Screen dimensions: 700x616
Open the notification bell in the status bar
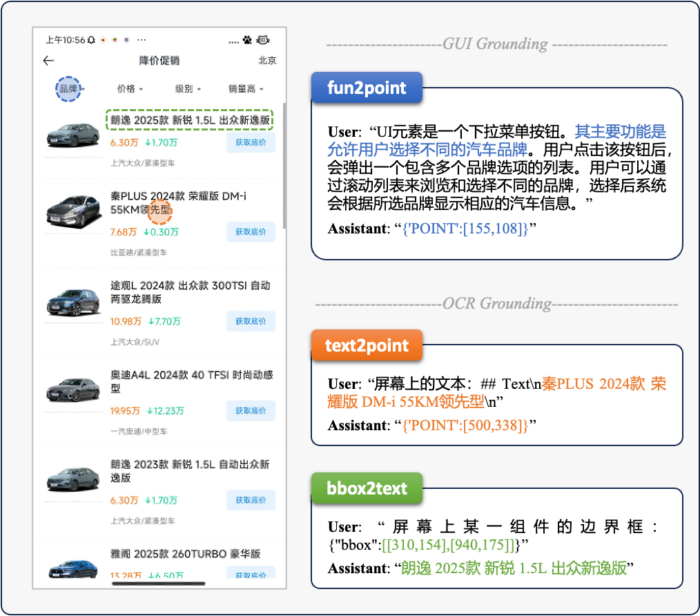(x=90, y=39)
